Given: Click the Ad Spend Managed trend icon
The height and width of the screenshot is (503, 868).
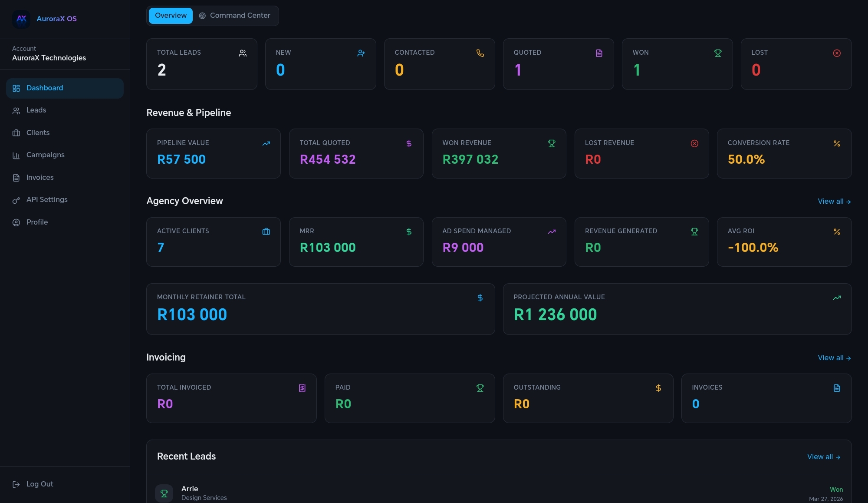Looking at the screenshot, I should pos(552,232).
